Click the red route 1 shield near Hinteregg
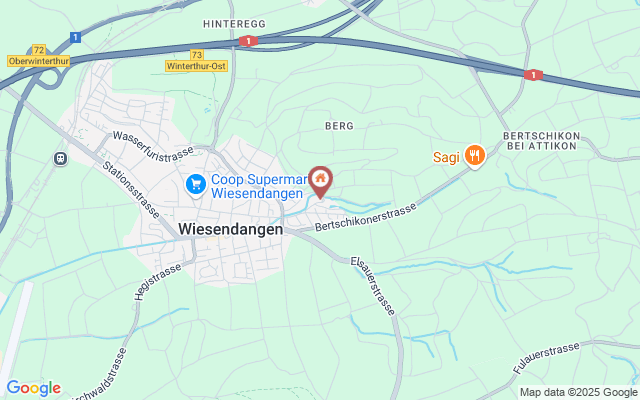640x400 pixels. pos(249,41)
